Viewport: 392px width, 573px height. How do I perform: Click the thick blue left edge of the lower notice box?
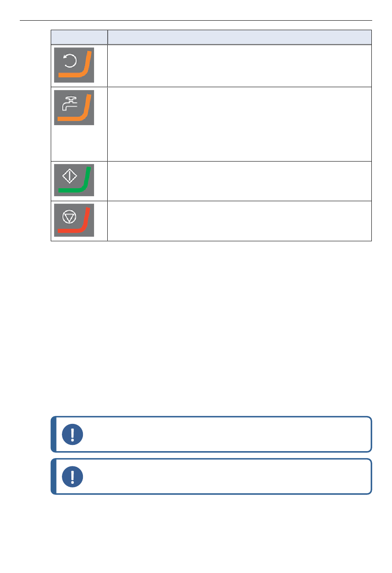[53, 476]
